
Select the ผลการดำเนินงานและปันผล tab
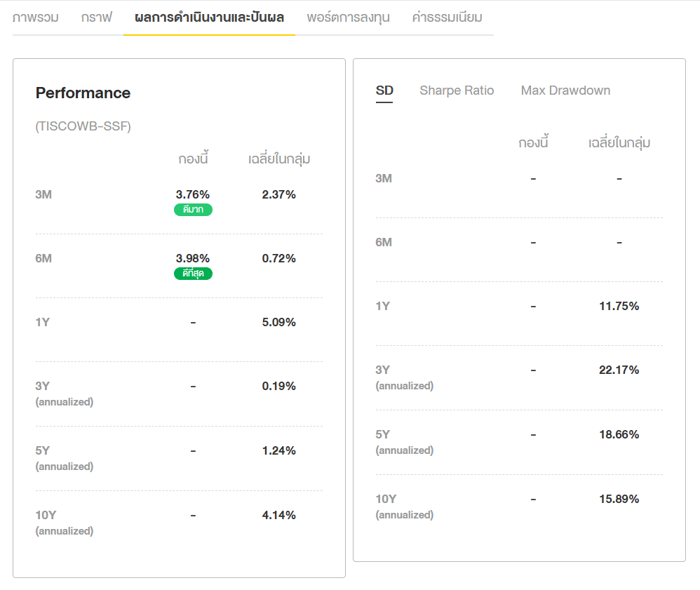pos(209,18)
